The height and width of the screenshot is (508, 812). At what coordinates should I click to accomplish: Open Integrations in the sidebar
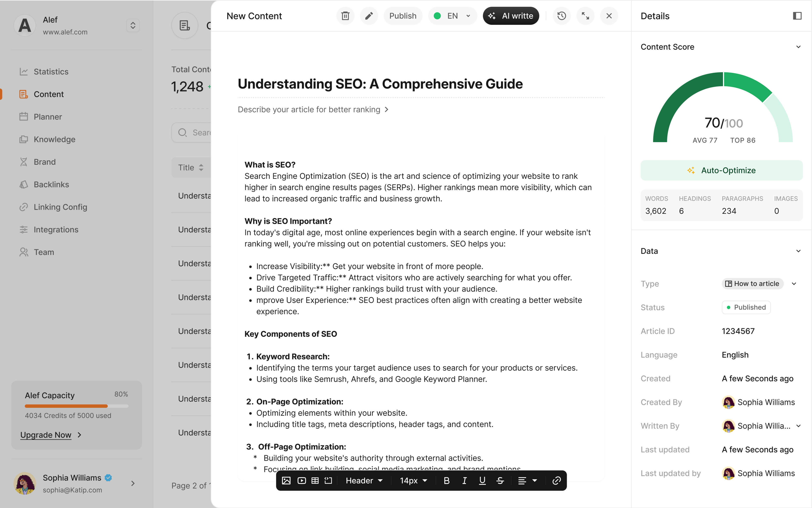[49, 229]
